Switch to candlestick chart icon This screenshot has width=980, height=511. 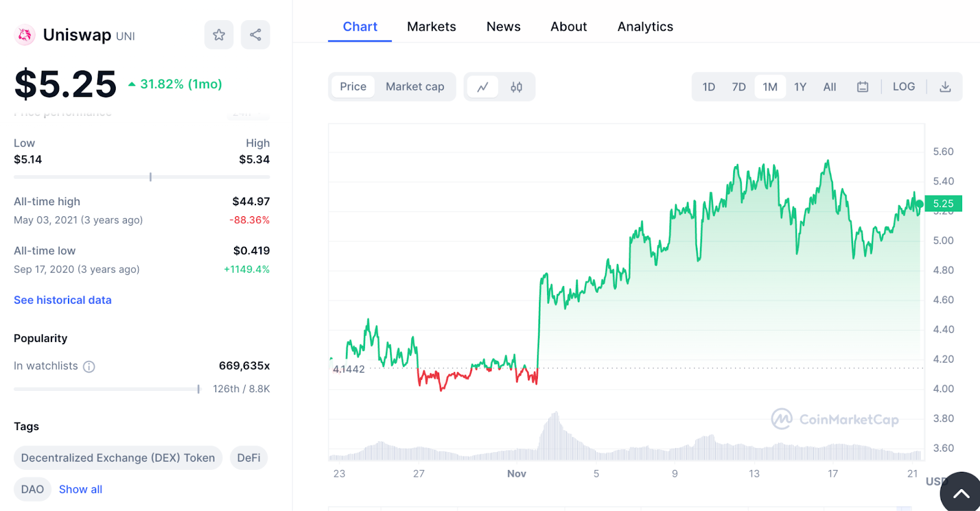click(x=516, y=87)
